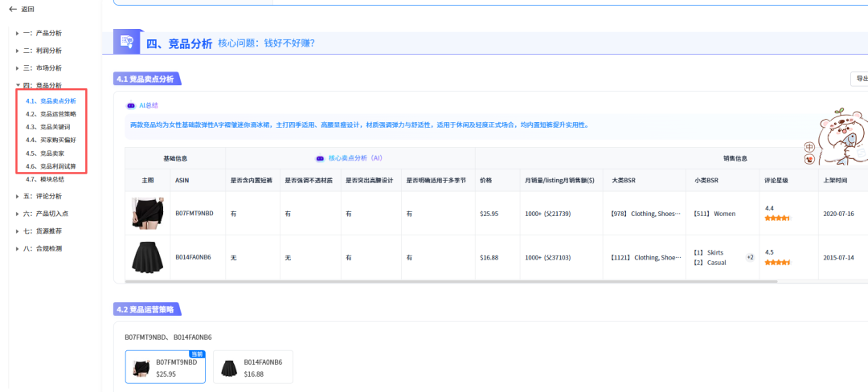This screenshot has height=392, width=868.
Task: Expand 二：利润分析 tree node
Action: 18,51
